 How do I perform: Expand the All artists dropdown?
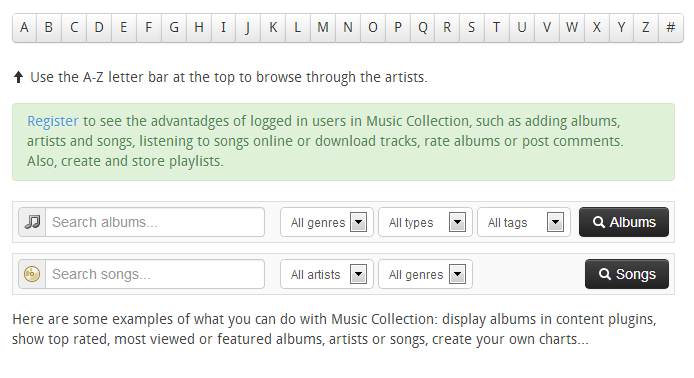pyautogui.click(x=327, y=274)
